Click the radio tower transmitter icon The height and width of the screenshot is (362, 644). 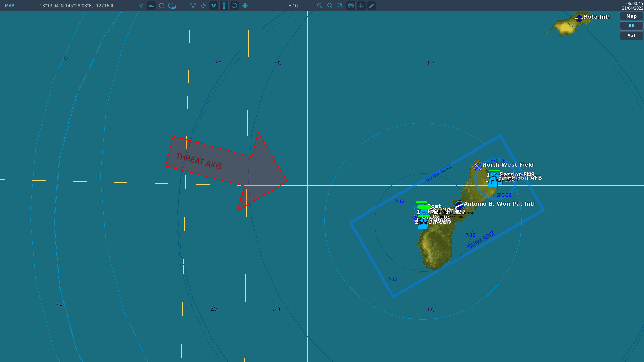(x=224, y=6)
